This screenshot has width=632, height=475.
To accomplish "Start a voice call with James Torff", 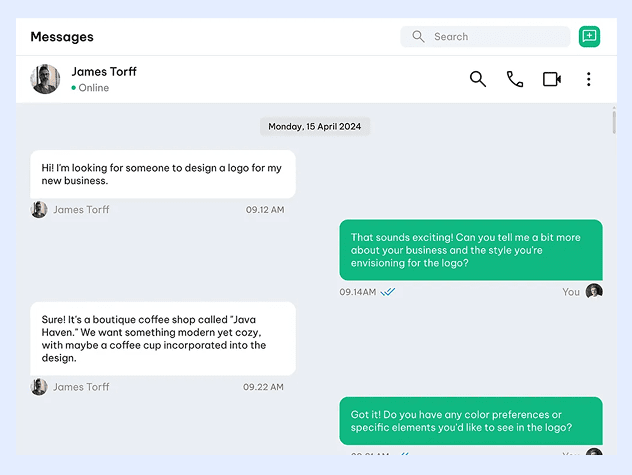I will click(515, 79).
